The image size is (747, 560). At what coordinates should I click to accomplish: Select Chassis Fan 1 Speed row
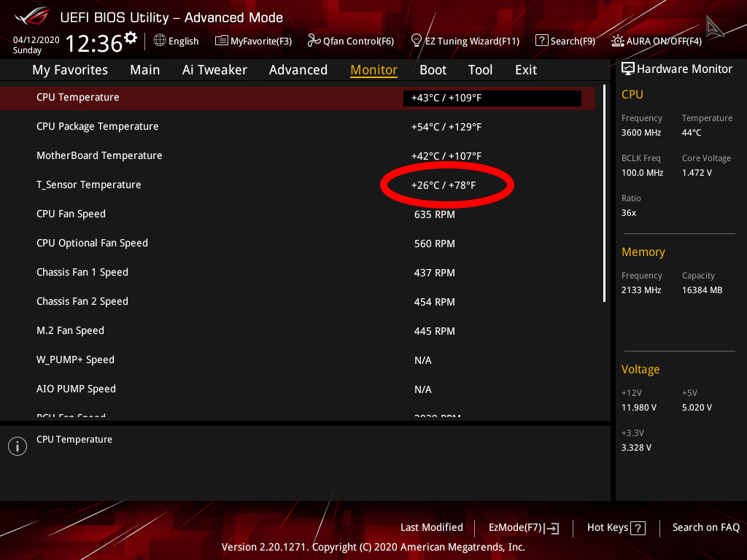pos(298,273)
